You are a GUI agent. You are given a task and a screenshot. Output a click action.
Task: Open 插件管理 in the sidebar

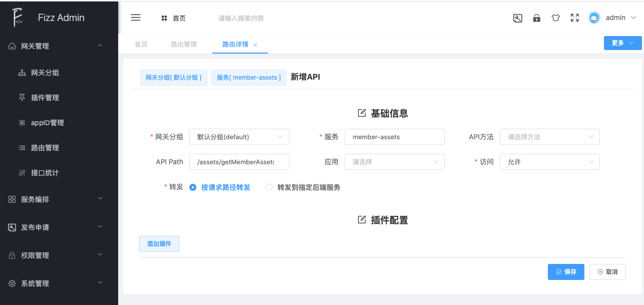[45, 98]
